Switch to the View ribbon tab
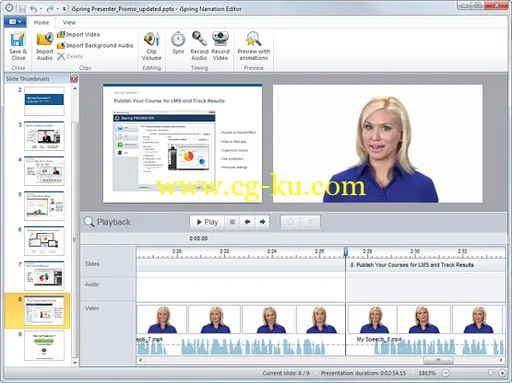Screen dimensions: 512x383 click(69, 22)
